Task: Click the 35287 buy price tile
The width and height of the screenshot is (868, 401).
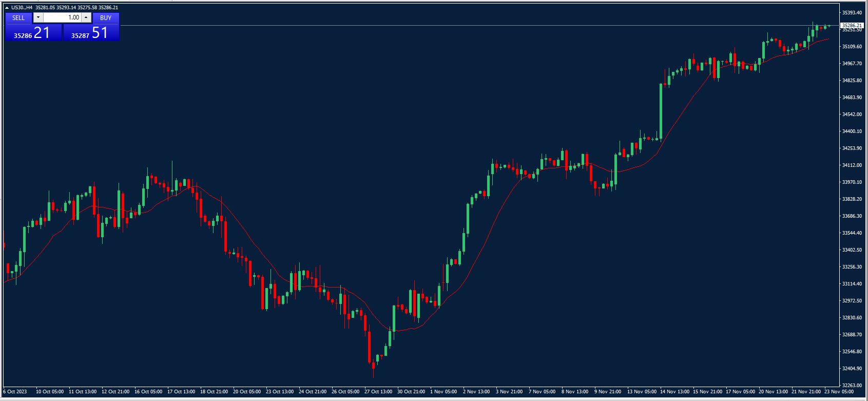Action: [91, 33]
